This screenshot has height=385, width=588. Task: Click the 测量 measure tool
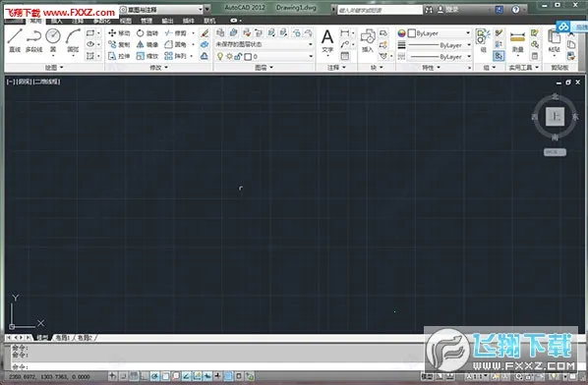517,42
